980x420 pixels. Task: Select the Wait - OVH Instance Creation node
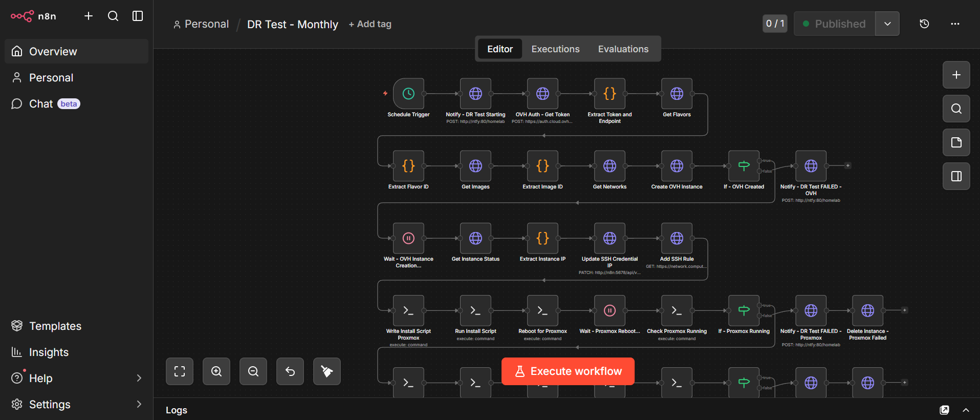click(408, 238)
